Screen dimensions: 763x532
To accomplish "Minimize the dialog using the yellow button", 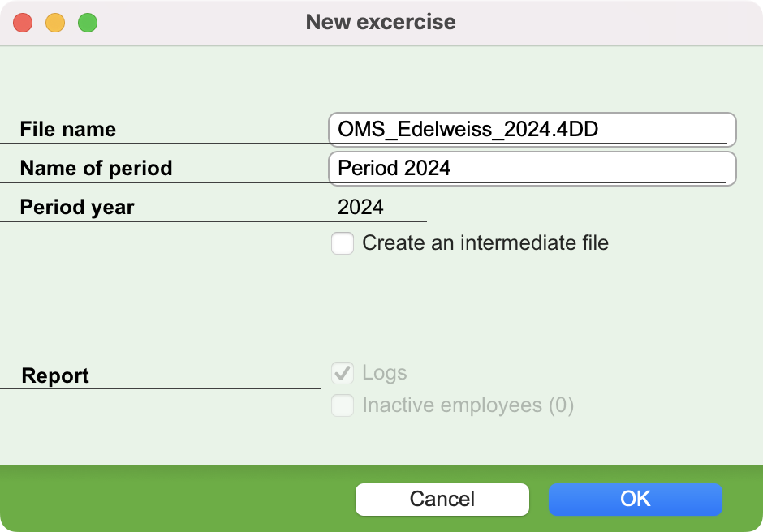I will 55,23.
